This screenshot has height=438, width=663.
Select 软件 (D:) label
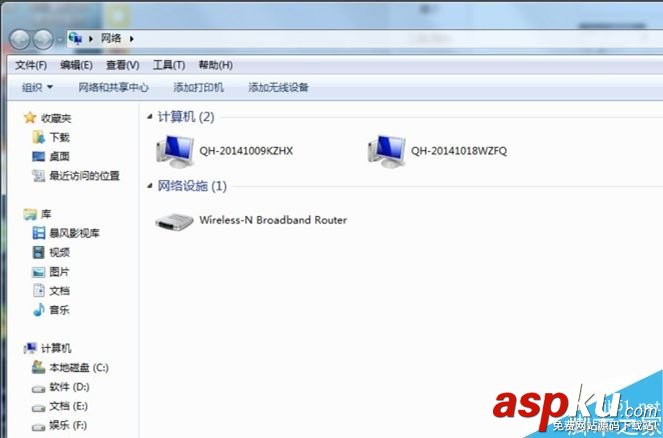tap(69, 387)
